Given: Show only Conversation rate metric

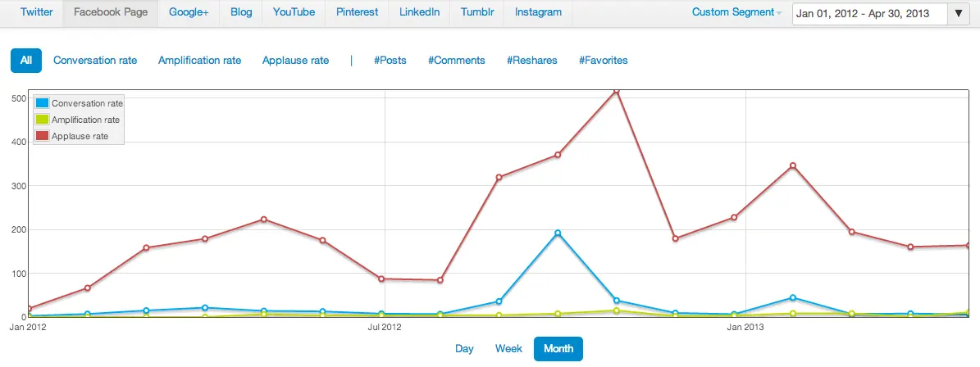Looking at the screenshot, I should [95, 60].
